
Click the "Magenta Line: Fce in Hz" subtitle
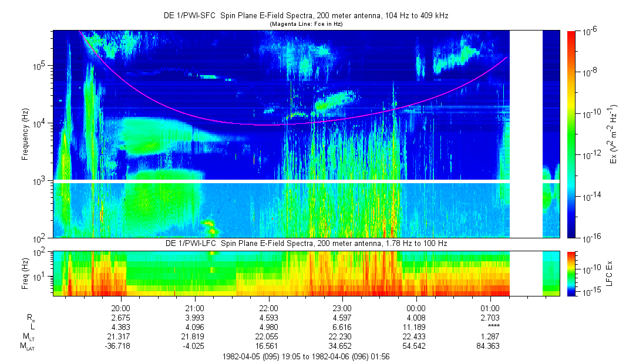click(x=305, y=24)
